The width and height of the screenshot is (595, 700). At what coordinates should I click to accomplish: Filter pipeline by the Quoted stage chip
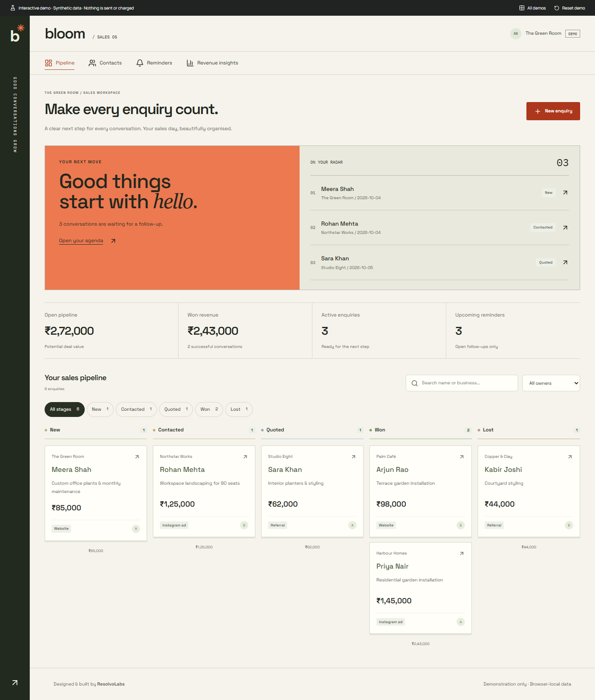[176, 410]
